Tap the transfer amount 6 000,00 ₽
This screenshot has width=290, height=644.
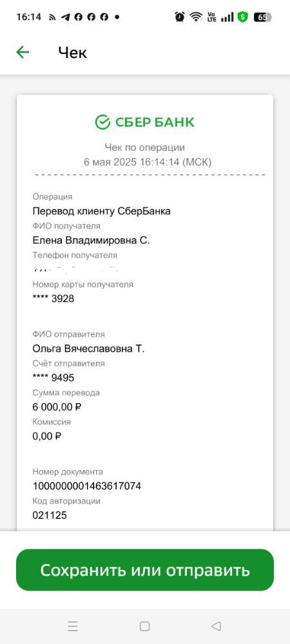[x=57, y=407]
